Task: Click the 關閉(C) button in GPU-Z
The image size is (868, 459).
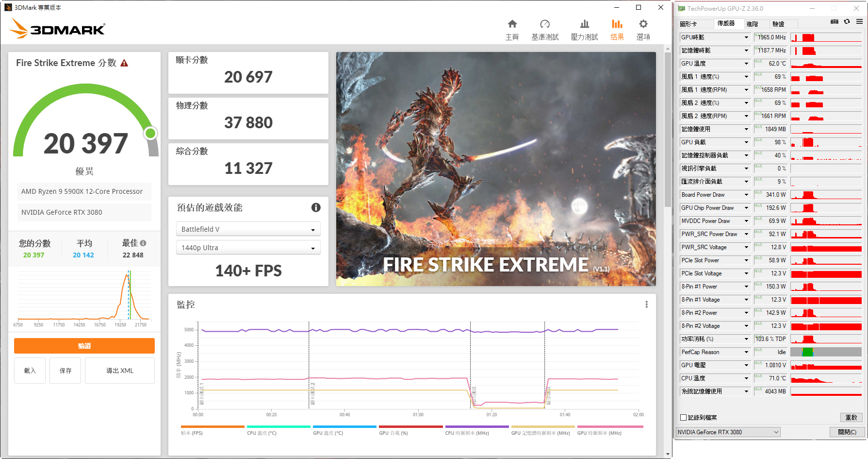Action: (x=847, y=432)
